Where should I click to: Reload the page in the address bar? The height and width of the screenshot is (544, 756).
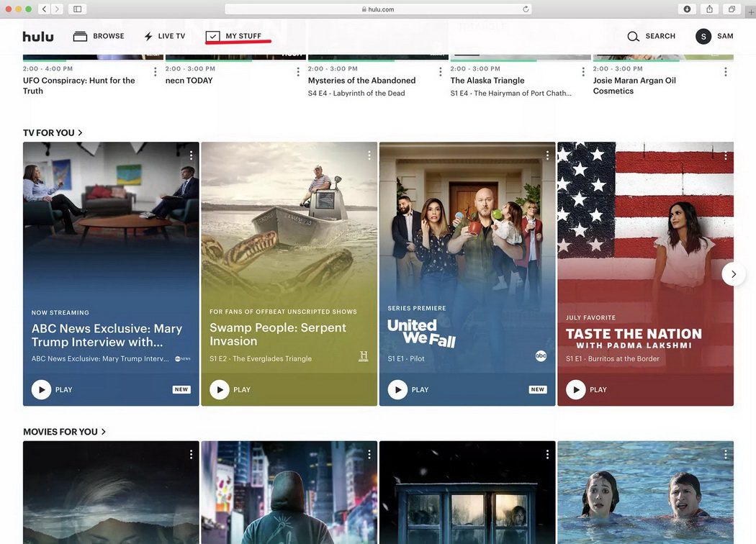point(526,9)
